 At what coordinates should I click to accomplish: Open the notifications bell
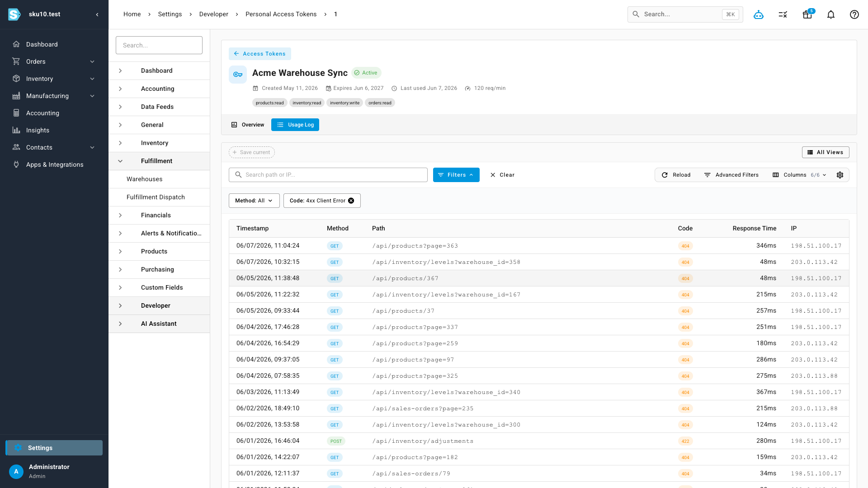pyautogui.click(x=831, y=14)
